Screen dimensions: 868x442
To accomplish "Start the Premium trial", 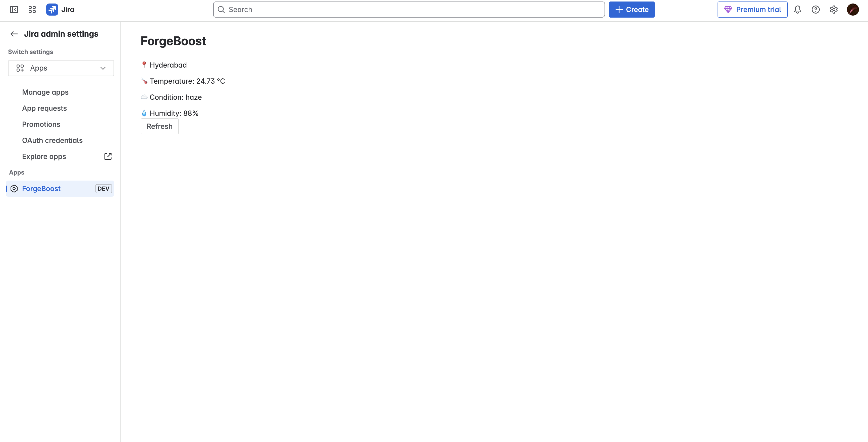I will tap(752, 10).
